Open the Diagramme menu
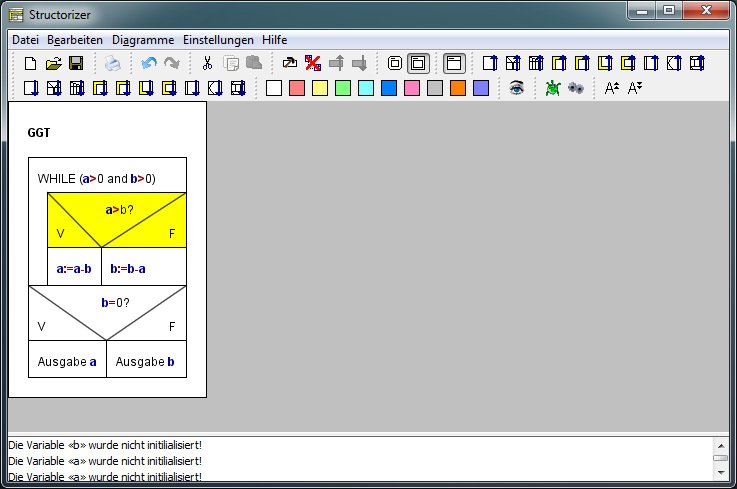The height and width of the screenshot is (489, 737). coord(143,40)
